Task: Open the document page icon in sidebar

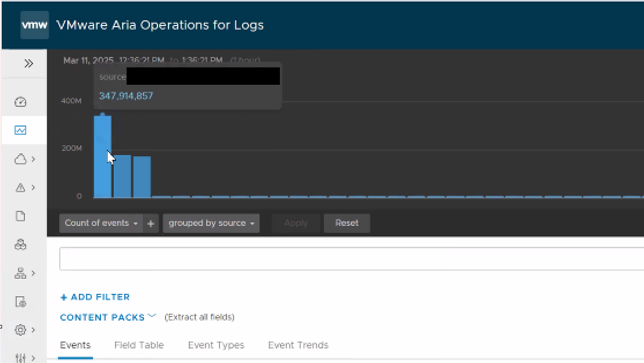Action: tap(20, 216)
